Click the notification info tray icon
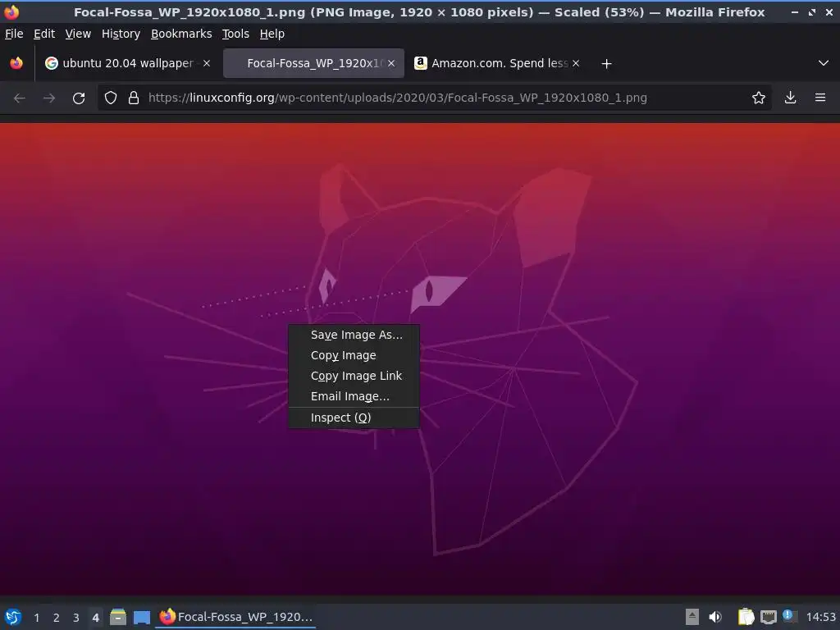Viewport: 840px width, 630px height. (788, 615)
